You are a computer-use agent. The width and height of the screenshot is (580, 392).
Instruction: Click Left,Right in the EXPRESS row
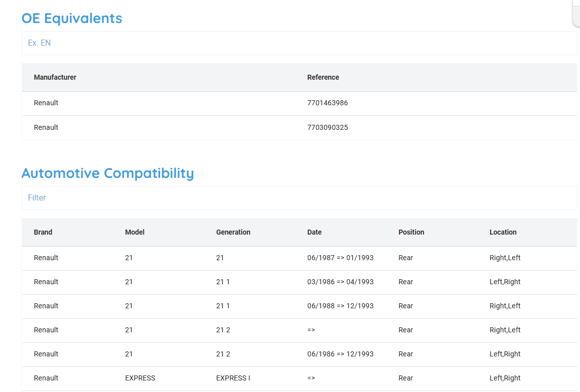[x=505, y=378]
